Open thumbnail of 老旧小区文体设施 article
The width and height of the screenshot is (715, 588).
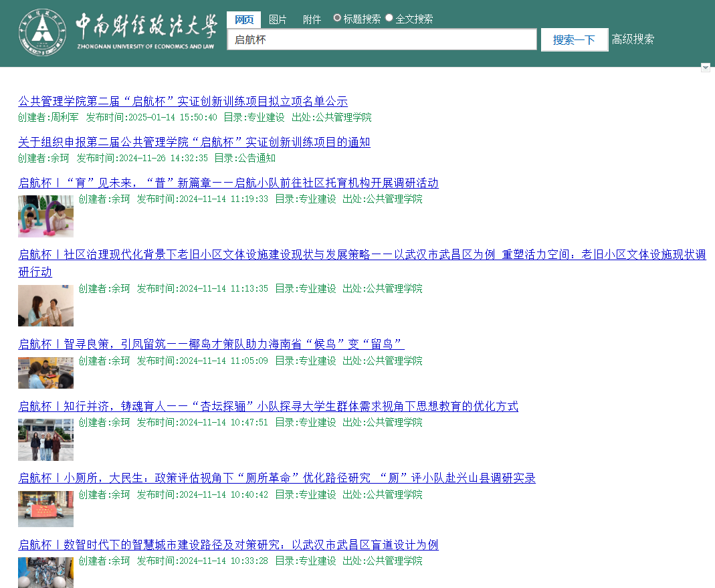pos(45,306)
